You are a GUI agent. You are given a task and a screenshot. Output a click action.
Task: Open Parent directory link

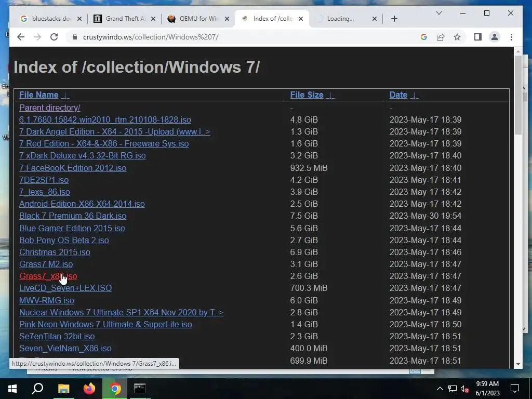point(49,108)
